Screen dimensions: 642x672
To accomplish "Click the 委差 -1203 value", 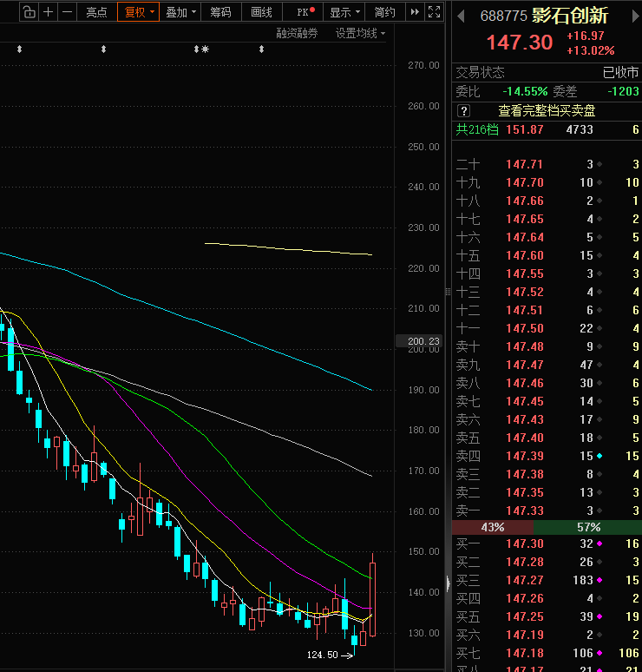I will (x=623, y=91).
